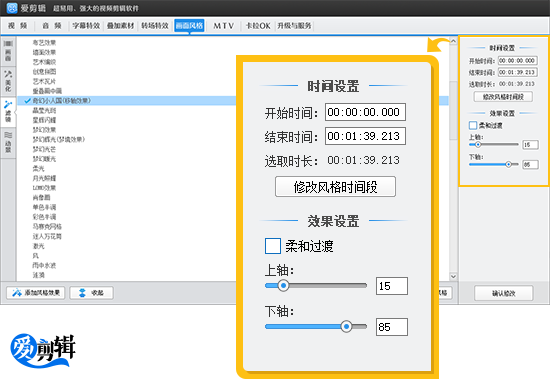550x379 pixels.
Task: Click the blue checkmark beside 奇幻小人国
Action: [28, 101]
